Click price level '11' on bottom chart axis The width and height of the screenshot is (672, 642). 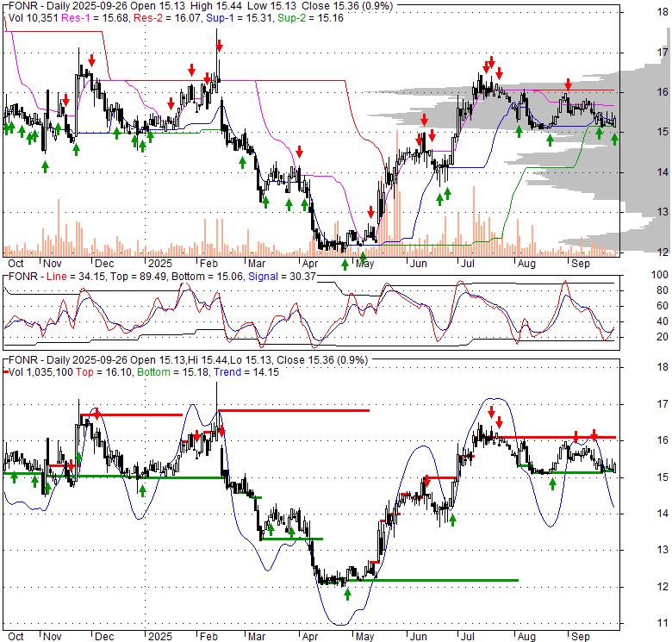click(663, 623)
